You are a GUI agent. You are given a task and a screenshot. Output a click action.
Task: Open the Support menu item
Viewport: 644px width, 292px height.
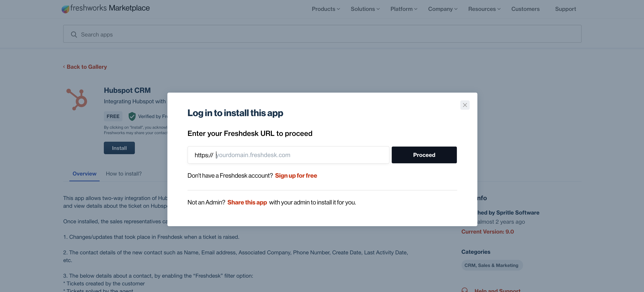(566, 9)
